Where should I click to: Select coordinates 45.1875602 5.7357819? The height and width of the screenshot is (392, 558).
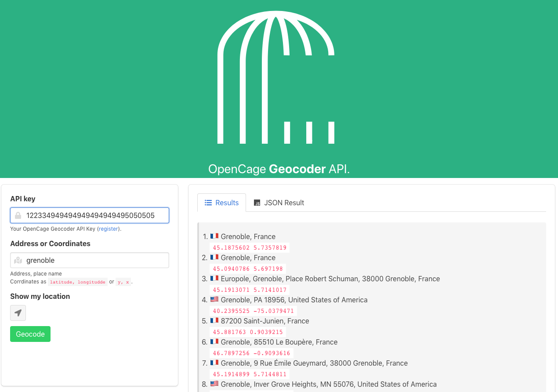point(250,247)
